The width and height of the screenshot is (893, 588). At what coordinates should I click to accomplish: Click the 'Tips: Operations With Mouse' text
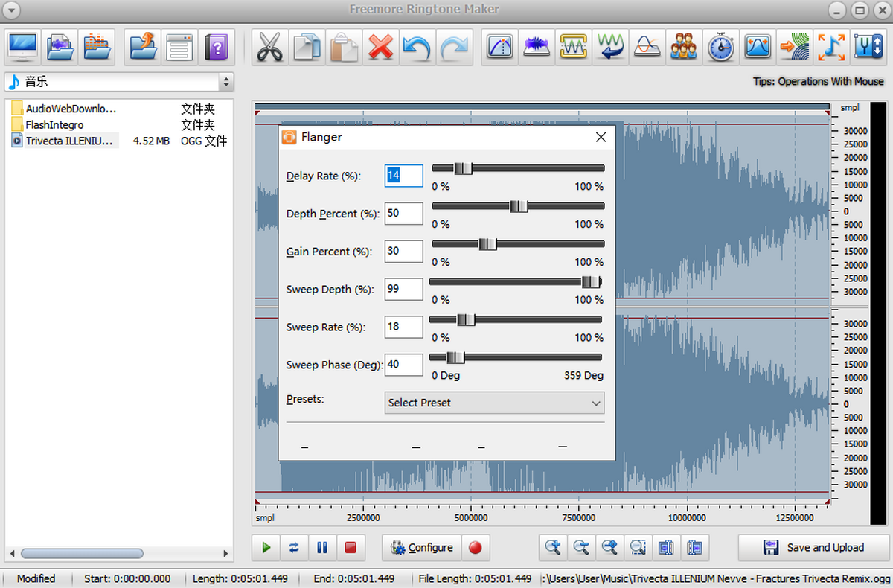click(x=819, y=82)
